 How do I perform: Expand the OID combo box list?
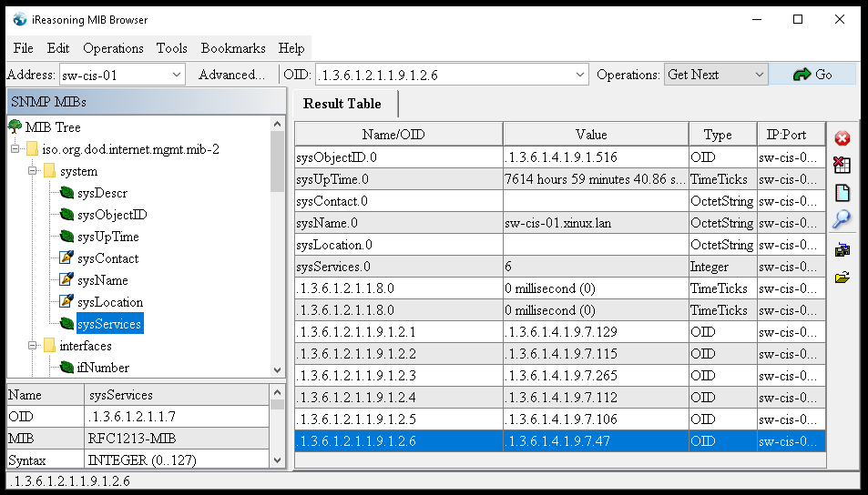[x=580, y=75]
